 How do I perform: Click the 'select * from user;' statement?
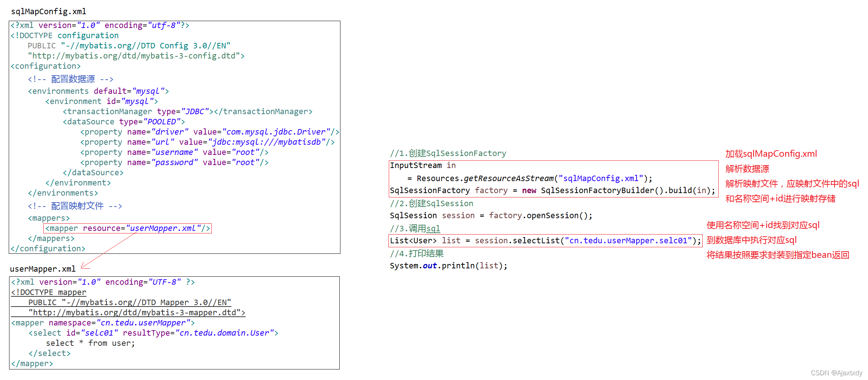click(x=90, y=343)
